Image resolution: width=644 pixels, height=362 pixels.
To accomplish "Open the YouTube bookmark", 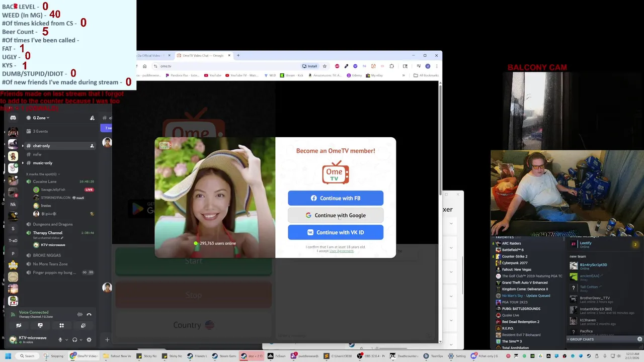I will pos(213,75).
